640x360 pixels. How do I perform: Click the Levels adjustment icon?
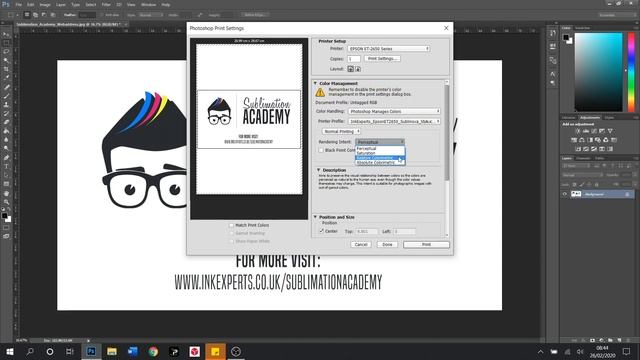tap(586, 131)
